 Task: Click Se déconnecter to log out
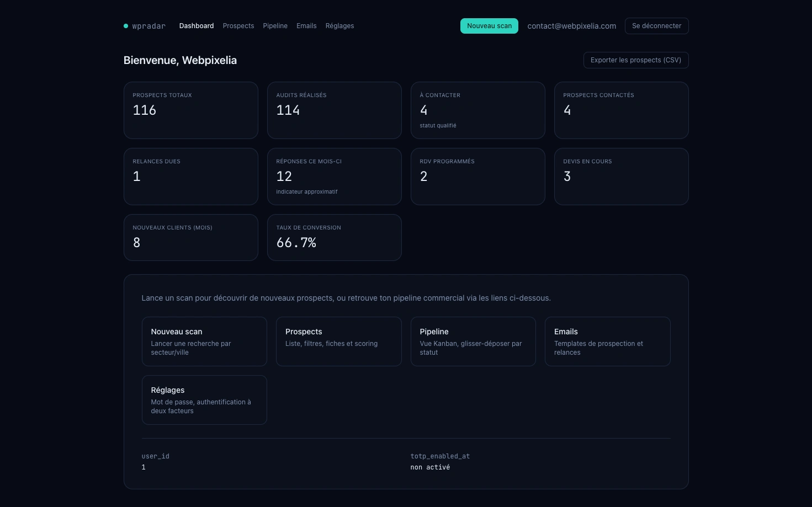coord(656,26)
